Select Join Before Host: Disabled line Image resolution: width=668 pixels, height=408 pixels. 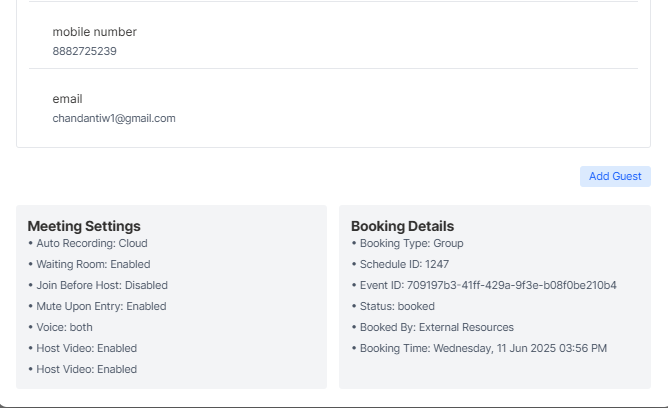100,285
